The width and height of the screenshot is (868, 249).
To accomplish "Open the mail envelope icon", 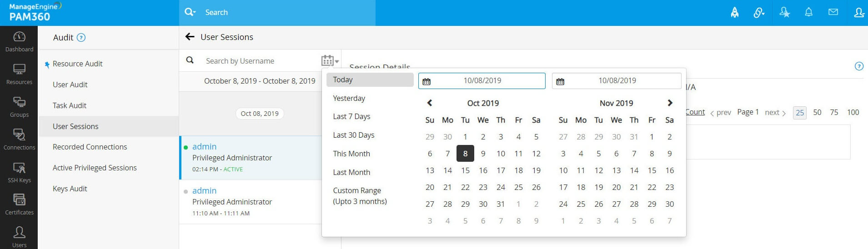I will pyautogui.click(x=833, y=12).
